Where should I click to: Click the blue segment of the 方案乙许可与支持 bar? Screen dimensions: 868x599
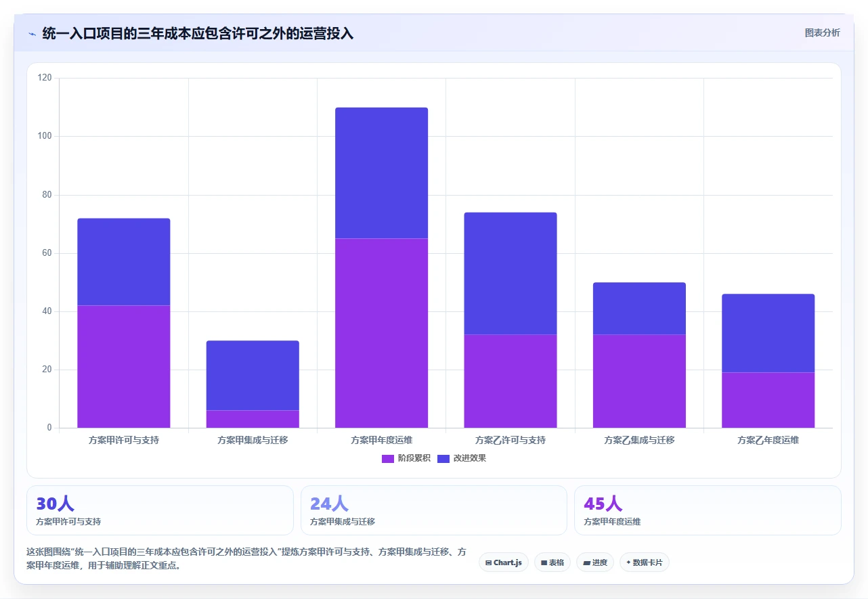click(511, 273)
